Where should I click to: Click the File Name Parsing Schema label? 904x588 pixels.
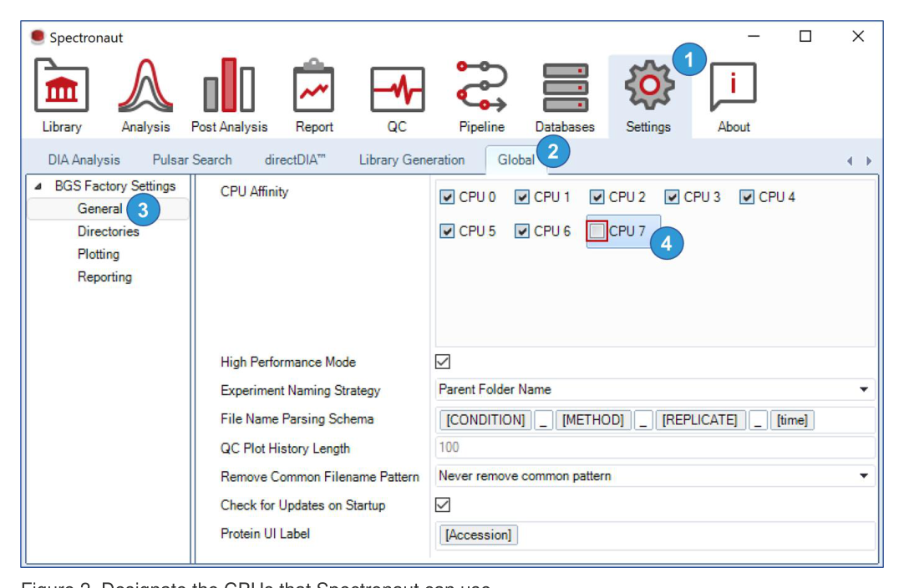click(297, 419)
